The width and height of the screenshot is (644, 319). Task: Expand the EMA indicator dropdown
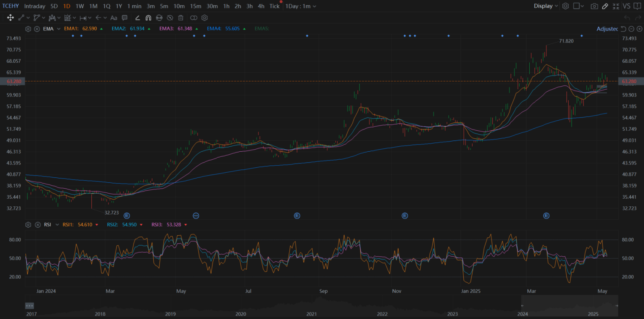coord(59,29)
